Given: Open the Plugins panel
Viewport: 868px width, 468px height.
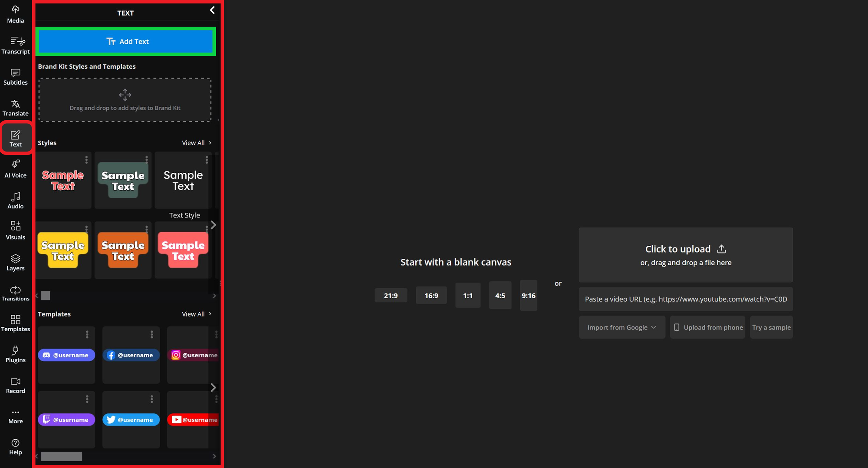Looking at the screenshot, I should 16,354.
